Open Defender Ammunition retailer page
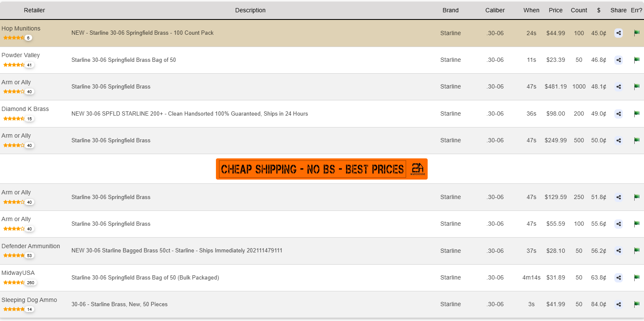The height and width of the screenshot is (321, 644). coord(31,246)
